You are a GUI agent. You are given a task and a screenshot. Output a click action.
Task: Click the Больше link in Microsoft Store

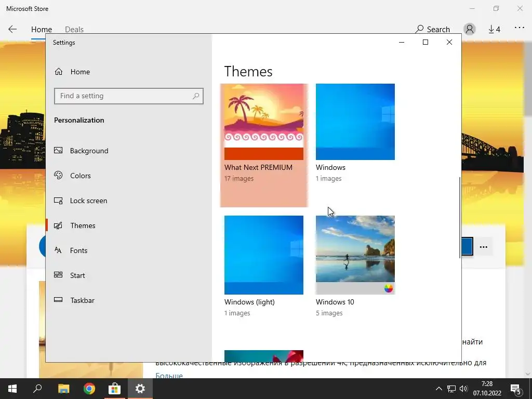click(x=169, y=375)
